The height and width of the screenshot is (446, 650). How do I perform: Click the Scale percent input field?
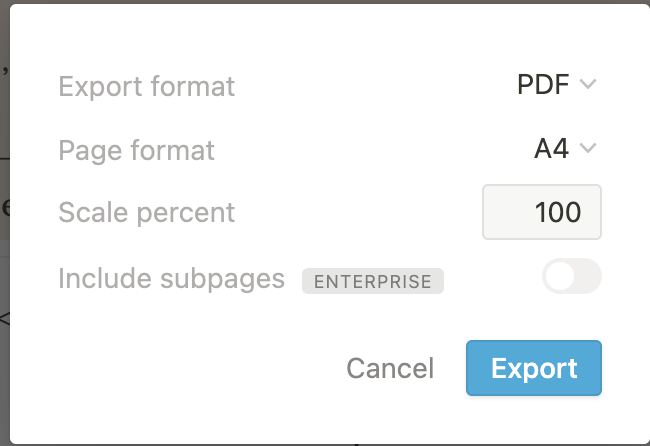point(541,212)
